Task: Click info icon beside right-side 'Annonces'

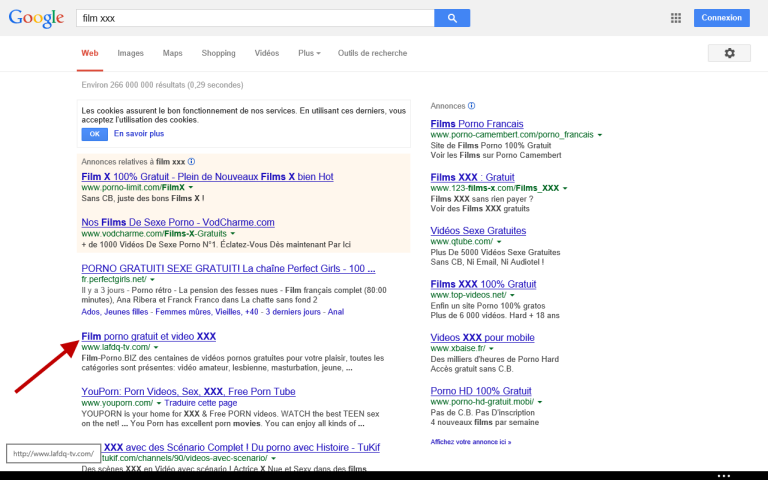Action: point(471,106)
